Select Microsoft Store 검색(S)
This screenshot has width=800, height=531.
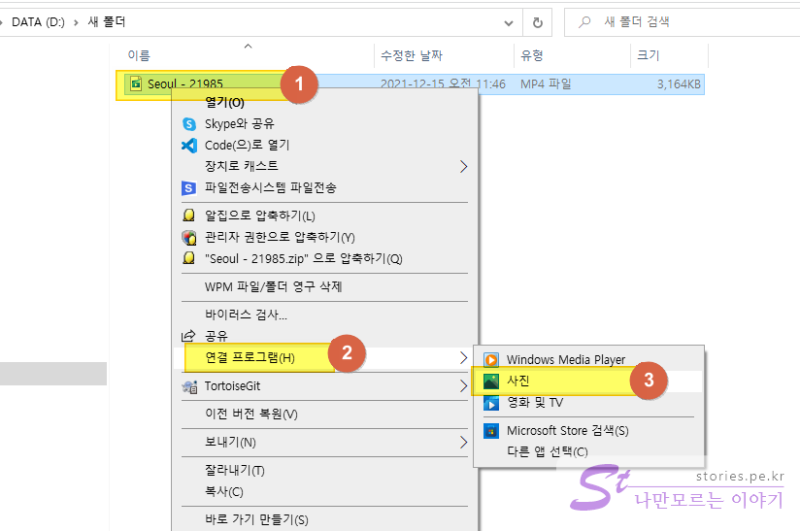tap(589, 431)
